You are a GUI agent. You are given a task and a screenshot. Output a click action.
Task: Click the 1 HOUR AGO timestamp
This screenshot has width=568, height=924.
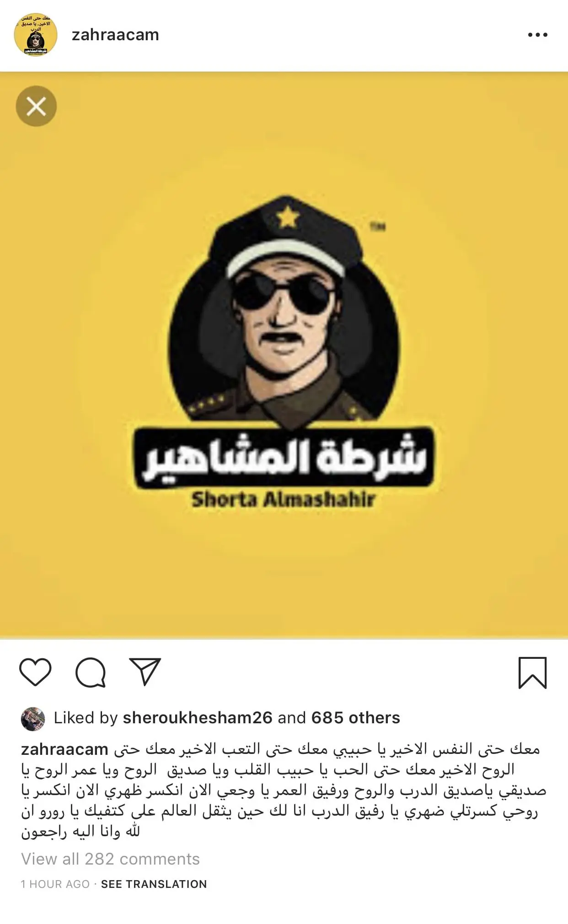pos(55,884)
